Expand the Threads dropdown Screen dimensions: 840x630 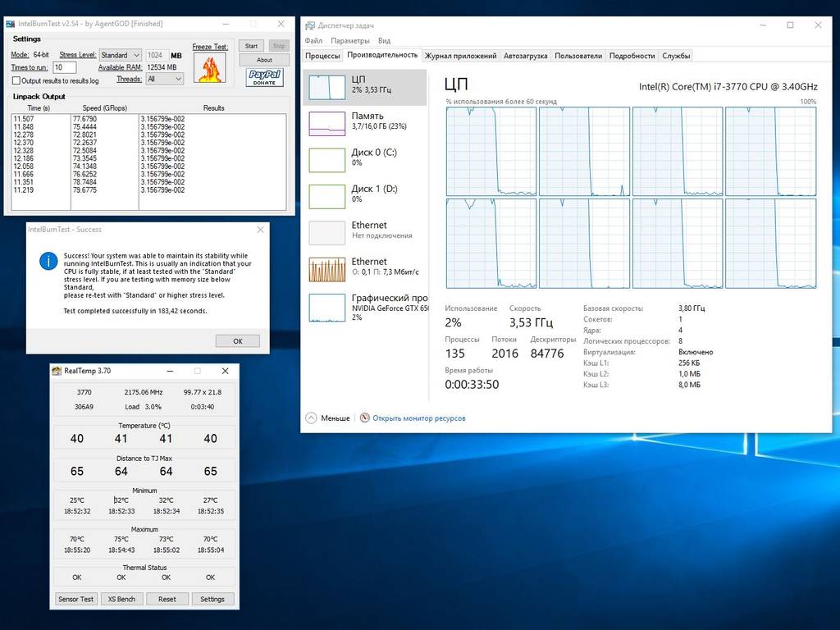(164, 80)
